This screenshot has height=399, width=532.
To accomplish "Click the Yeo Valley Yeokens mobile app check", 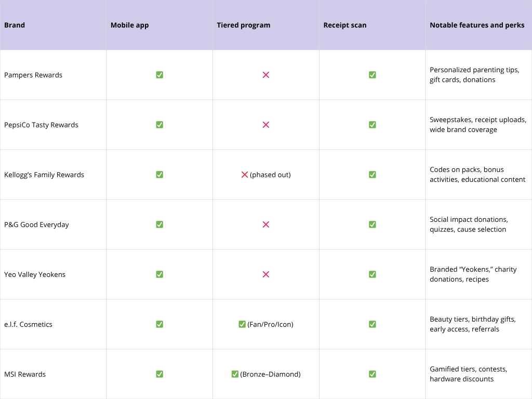I will (159, 274).
